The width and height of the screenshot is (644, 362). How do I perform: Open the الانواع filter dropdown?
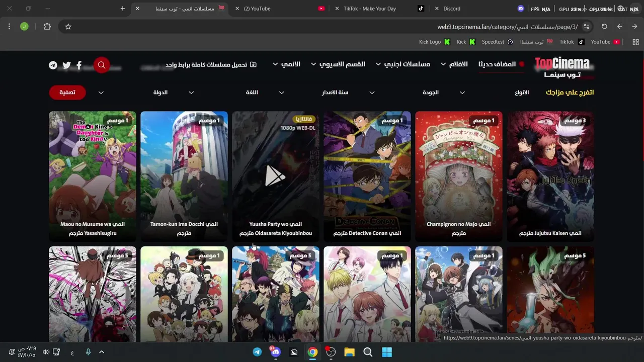click(522, 93)
